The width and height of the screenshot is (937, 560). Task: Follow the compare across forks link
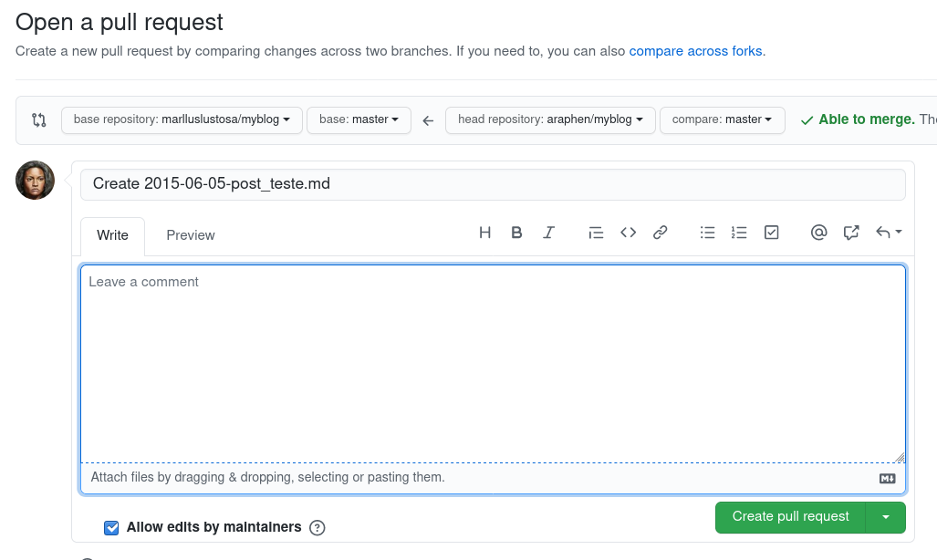[695, 51]
